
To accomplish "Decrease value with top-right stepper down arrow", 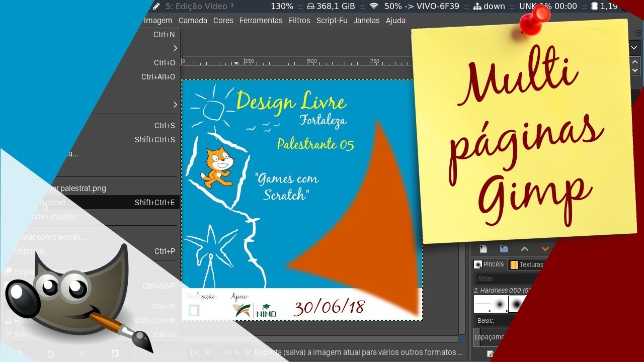I will (635, 71).
